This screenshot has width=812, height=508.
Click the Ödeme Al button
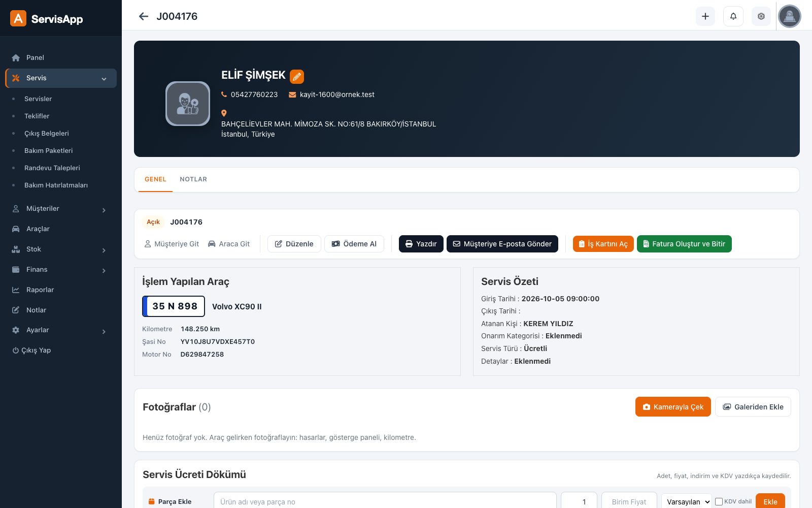point(354,244)
